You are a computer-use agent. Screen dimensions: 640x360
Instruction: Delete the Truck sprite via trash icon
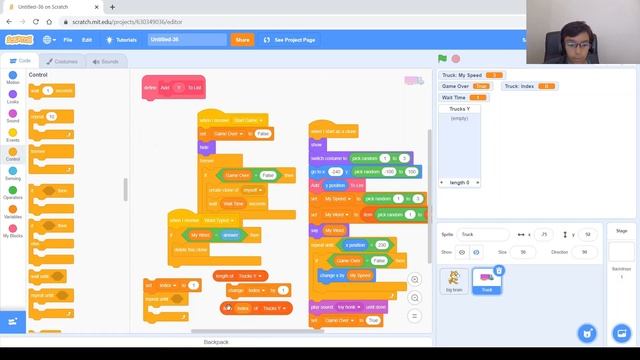tap(499, 270)
